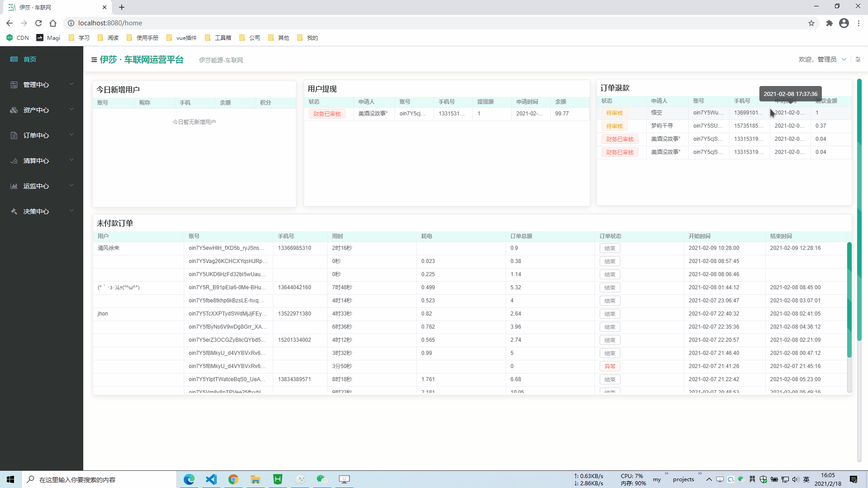868x488 pixels.
Task: Click the 订单中心 sidebar icon
Action: 14,135
